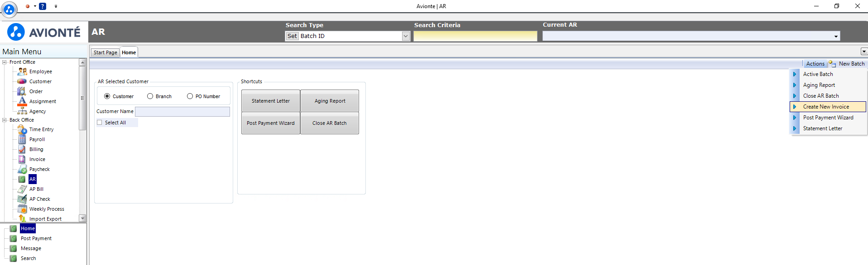Choose Close AR Batch from Actions menu
This screenshot has width=868, height=265.
pyautogui.click(x=828, y=96)
